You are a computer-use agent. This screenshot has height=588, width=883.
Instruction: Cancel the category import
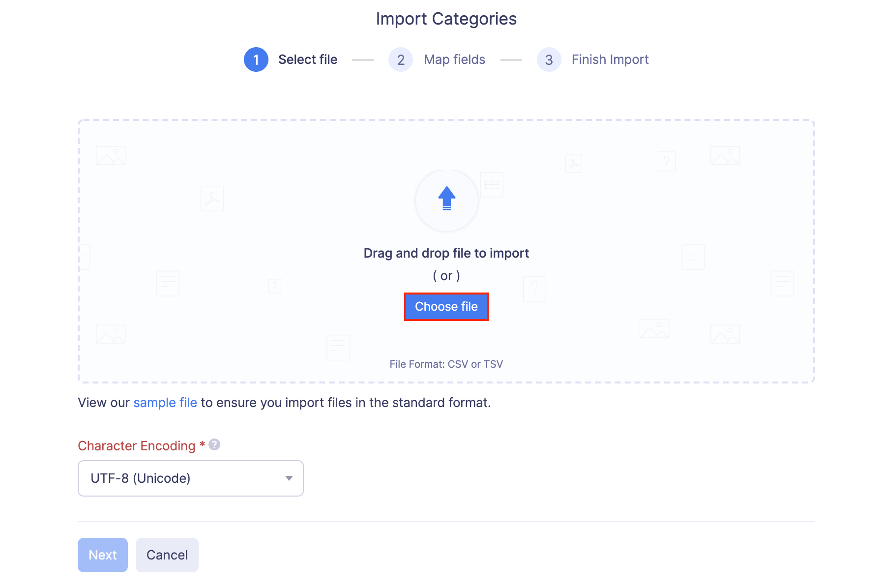coord(167,555)
